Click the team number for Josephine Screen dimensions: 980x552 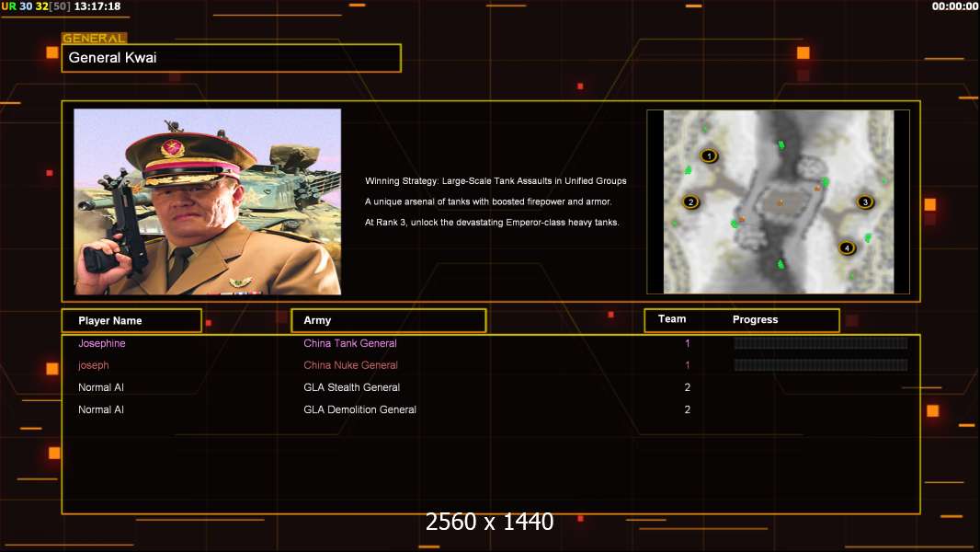(x=688, y=343)
